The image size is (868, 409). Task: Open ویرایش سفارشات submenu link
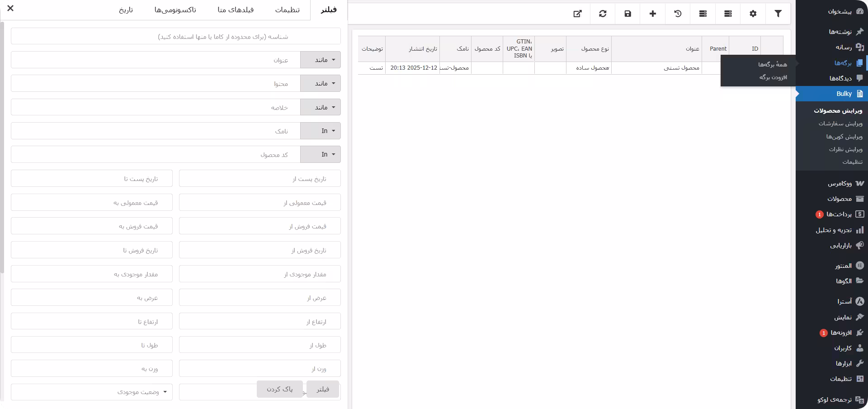(x=840, y=124)
